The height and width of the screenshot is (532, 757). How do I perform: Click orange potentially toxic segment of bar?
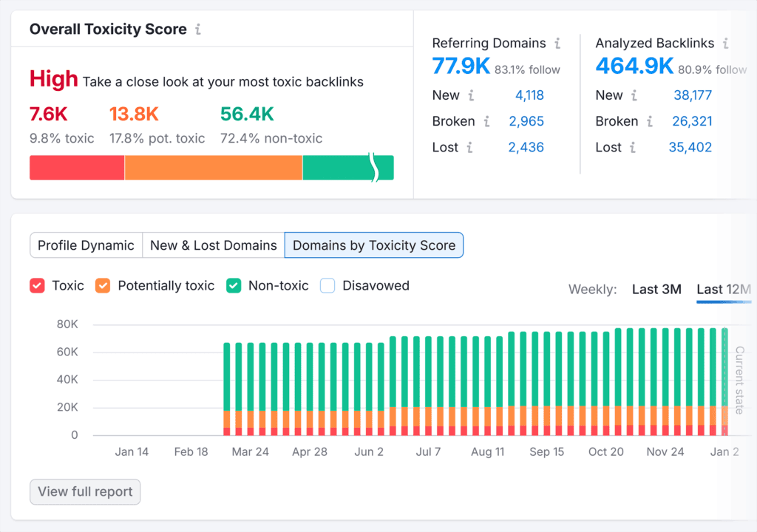tap(213, 168)
